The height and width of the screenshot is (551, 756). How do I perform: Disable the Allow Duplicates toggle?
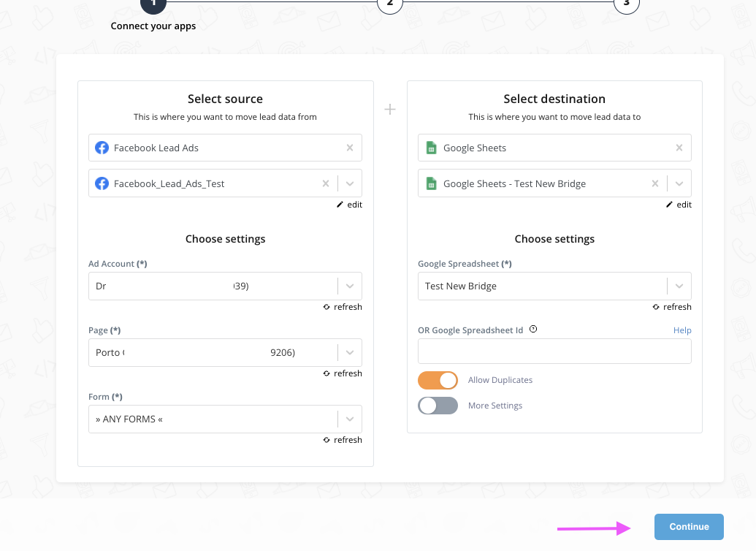[x=438, y=380]
